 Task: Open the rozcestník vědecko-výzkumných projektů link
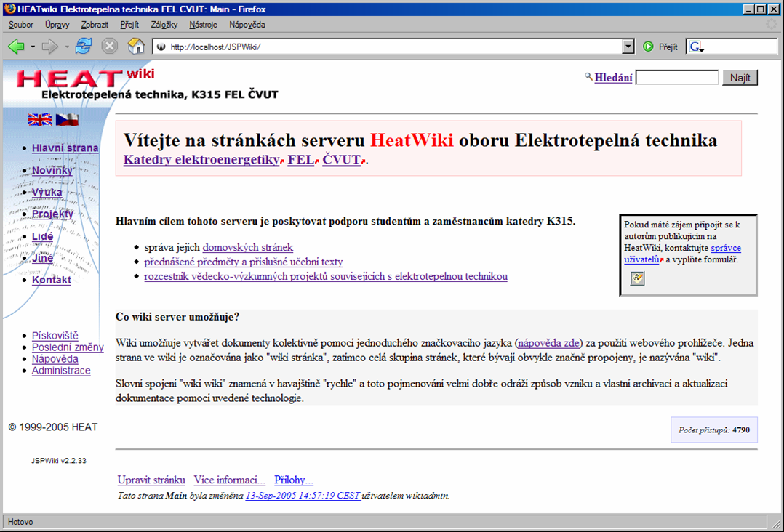tap(326, 276)
